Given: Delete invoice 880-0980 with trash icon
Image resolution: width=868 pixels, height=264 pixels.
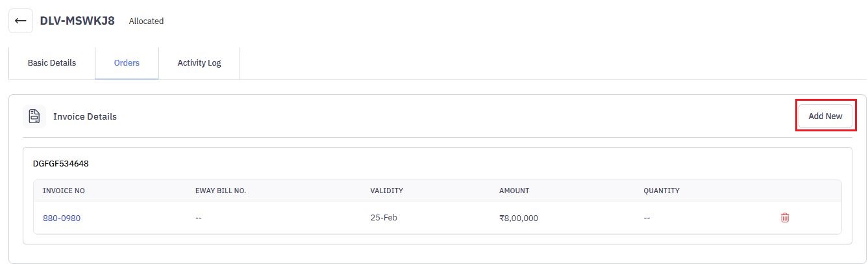Looking at the screenshot, I should tap(785, 218).
